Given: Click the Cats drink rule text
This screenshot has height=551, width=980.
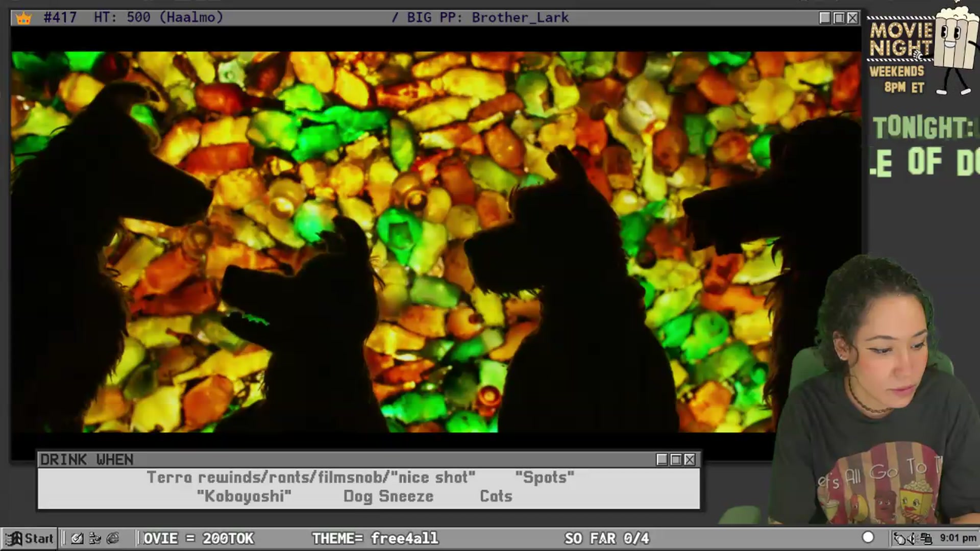Looking at the screenshot, I should (496, 496).
